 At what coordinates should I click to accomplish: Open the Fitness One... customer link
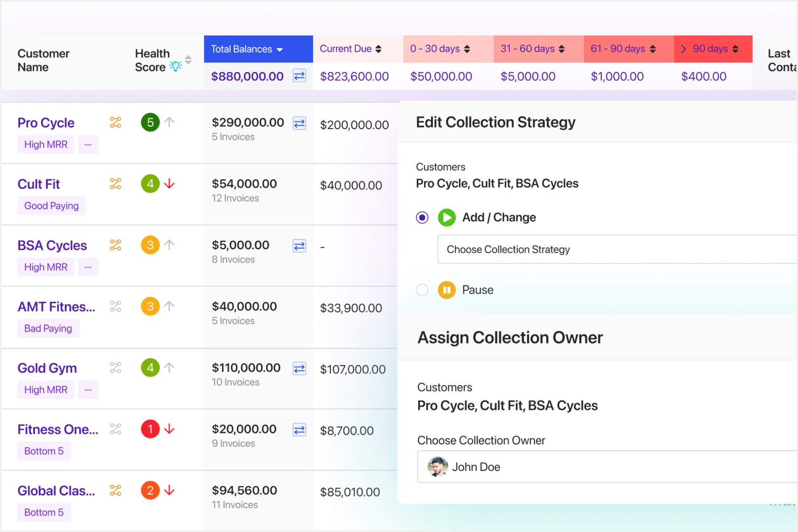click(x=58, y=430)
